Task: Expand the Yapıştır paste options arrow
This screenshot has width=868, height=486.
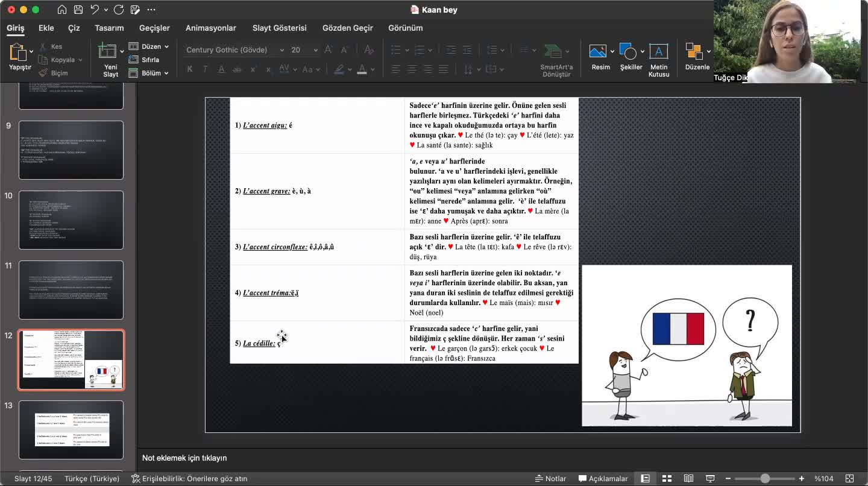Action: pos(31,51)
